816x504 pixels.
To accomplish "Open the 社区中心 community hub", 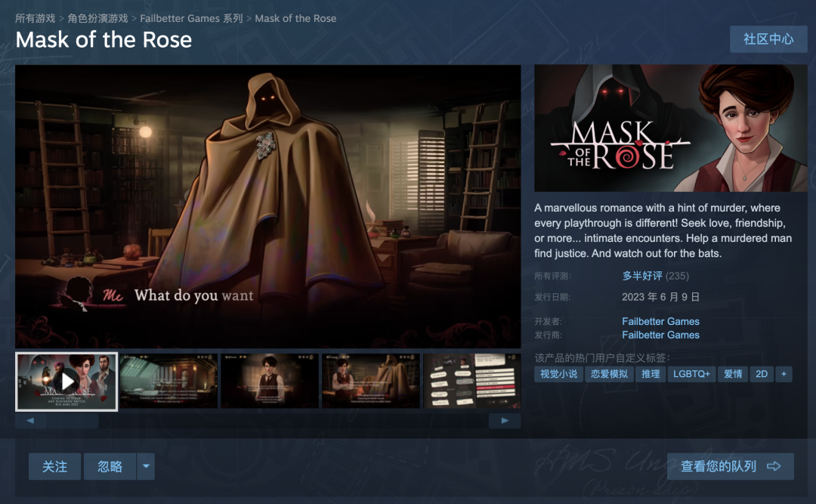I will coord(768,39).
